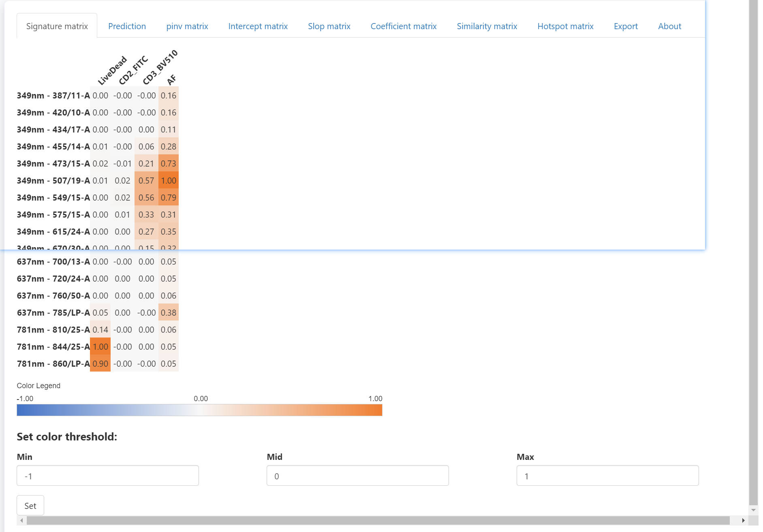Click the vertical scrollbar down arrow
This screenshot has width=763, height=532.
(x=753, y=510)
